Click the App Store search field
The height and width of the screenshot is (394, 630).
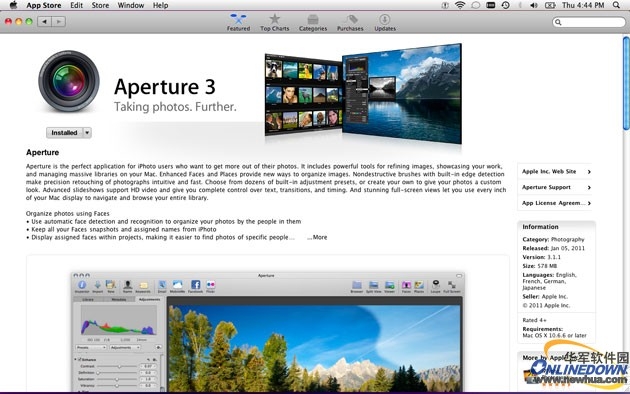tap(589, 22)
